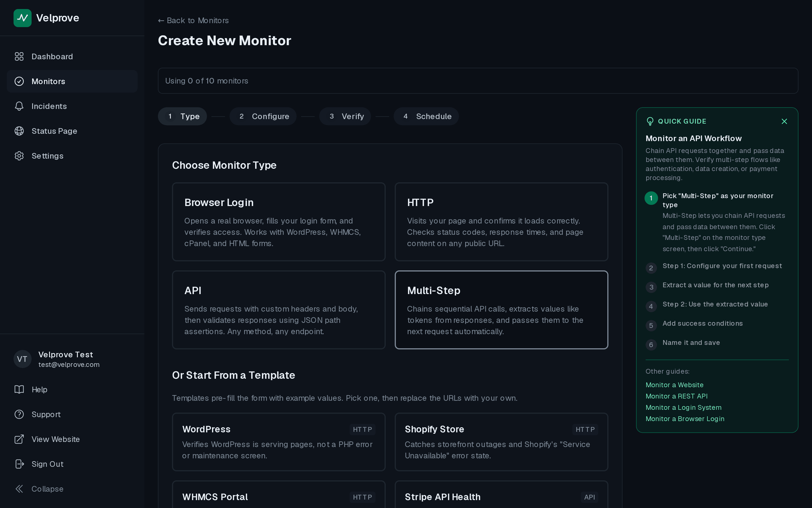Click the Status Page globe icon
812x508 pixels.
tap(19, 131)
